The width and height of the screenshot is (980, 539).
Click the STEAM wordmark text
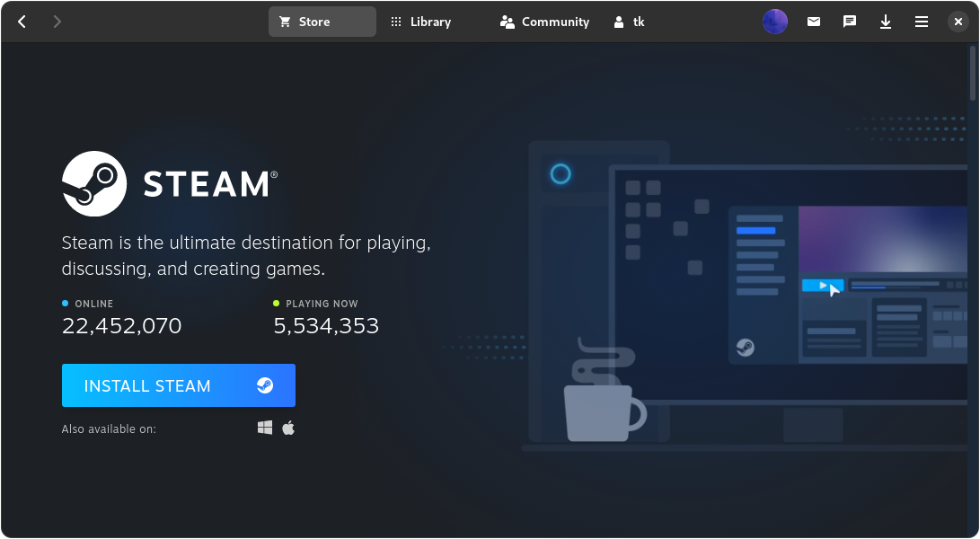click(x=210, y=184)
